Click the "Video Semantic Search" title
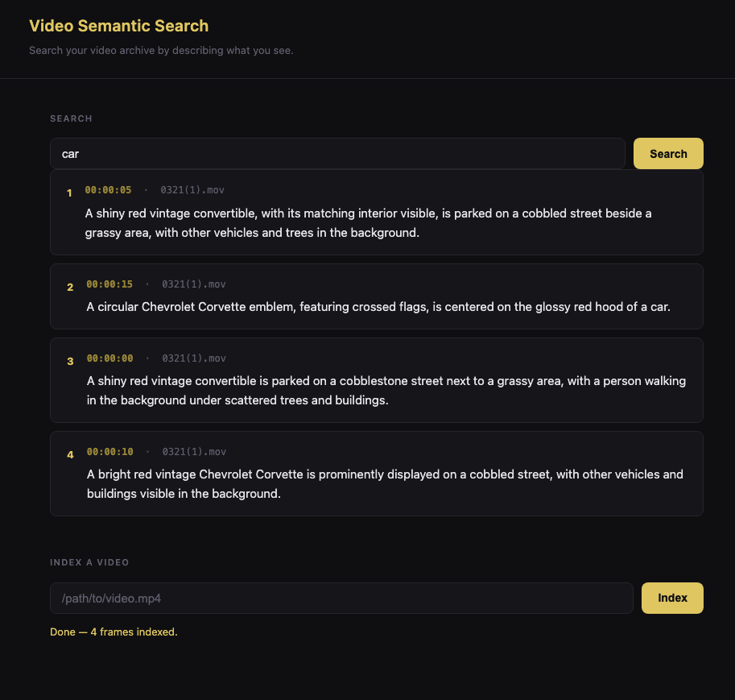Viewport: 735px width, 700px height. 118,26
